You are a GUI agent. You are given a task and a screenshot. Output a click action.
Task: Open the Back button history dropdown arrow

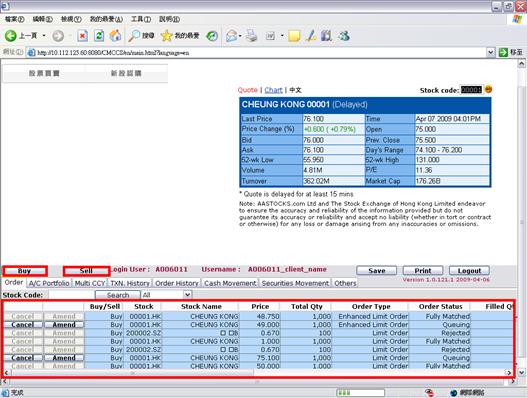[x=44, y=36]
